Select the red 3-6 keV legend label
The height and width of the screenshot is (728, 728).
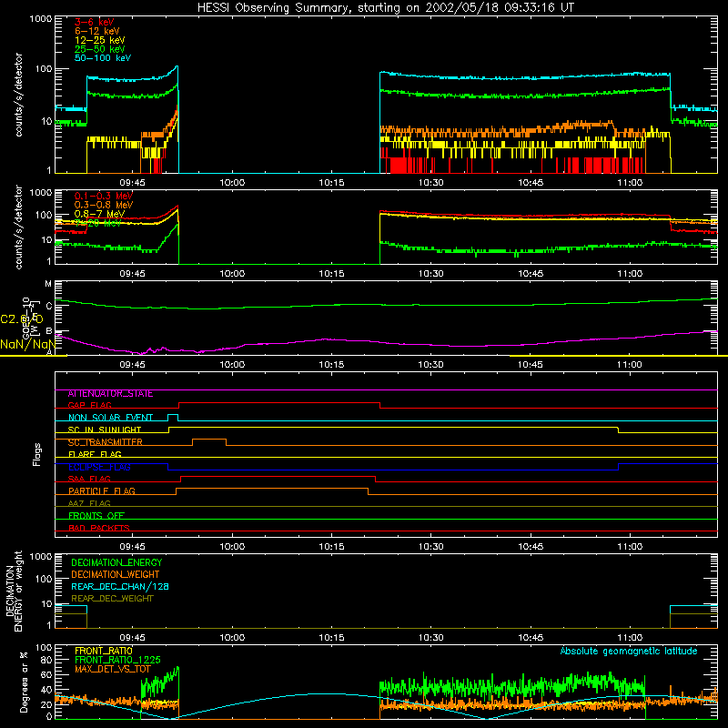pos(94,22)
